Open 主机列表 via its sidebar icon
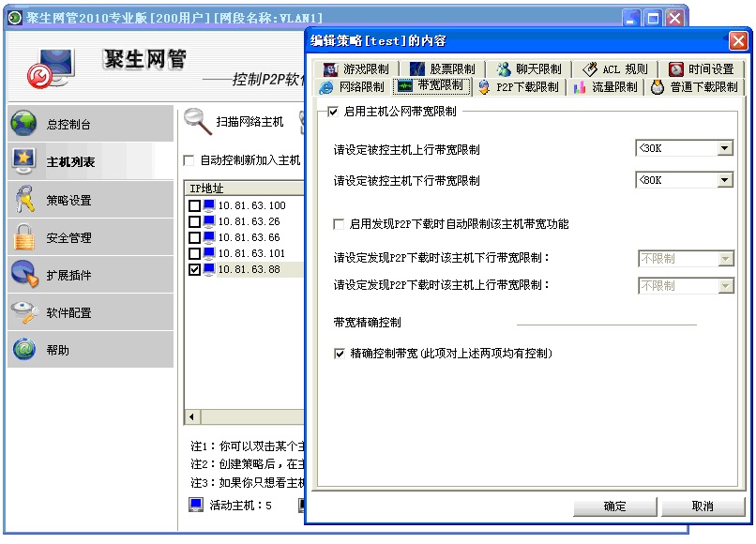The width and height of the screenshot is (756, 544). pyautogui.click(x=24, y=161)
